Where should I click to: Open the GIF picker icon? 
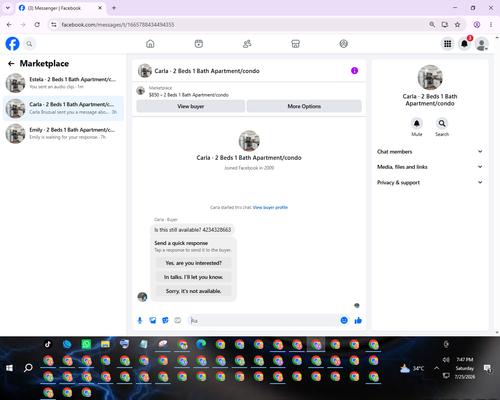[178, 320]
